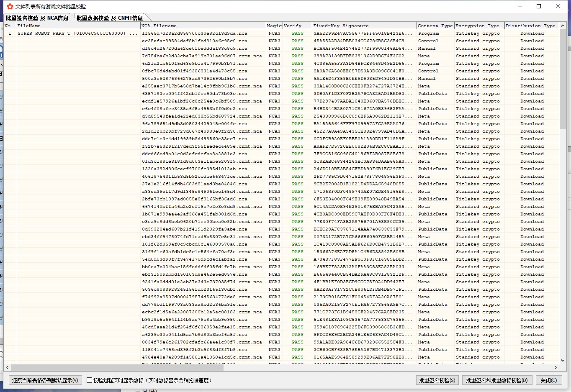Click the horizontal scrollbar left arrow

click(7, 367)
